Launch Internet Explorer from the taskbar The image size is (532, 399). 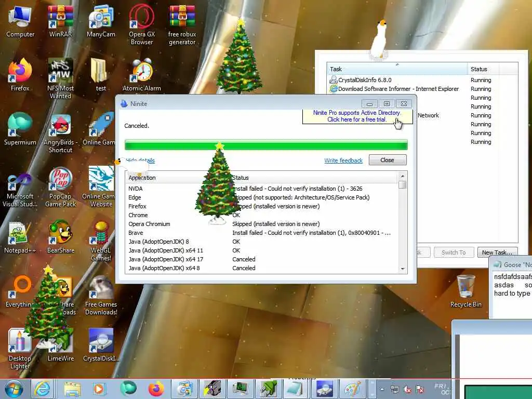click(43, 389)
